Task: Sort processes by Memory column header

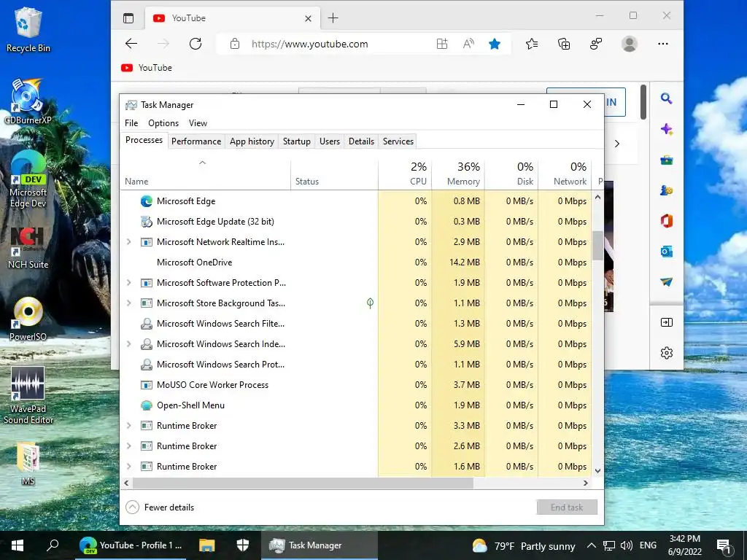Action: [x=458, y=174]
